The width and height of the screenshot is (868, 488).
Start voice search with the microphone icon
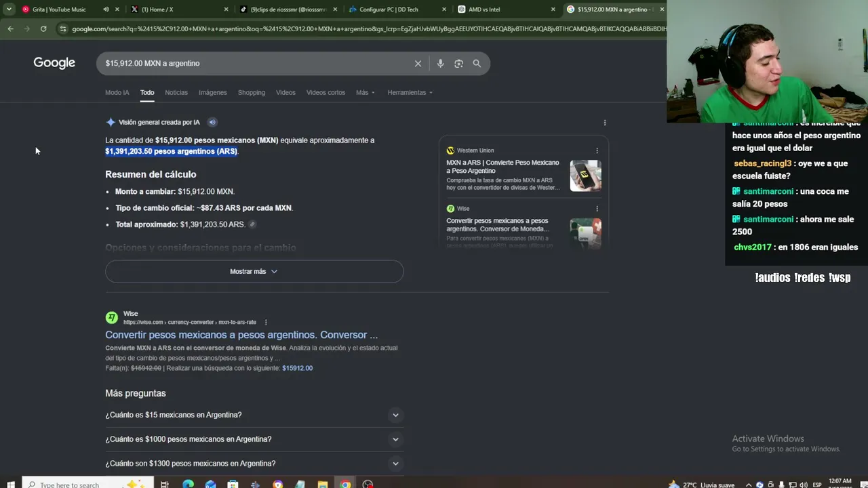[440, 64]
